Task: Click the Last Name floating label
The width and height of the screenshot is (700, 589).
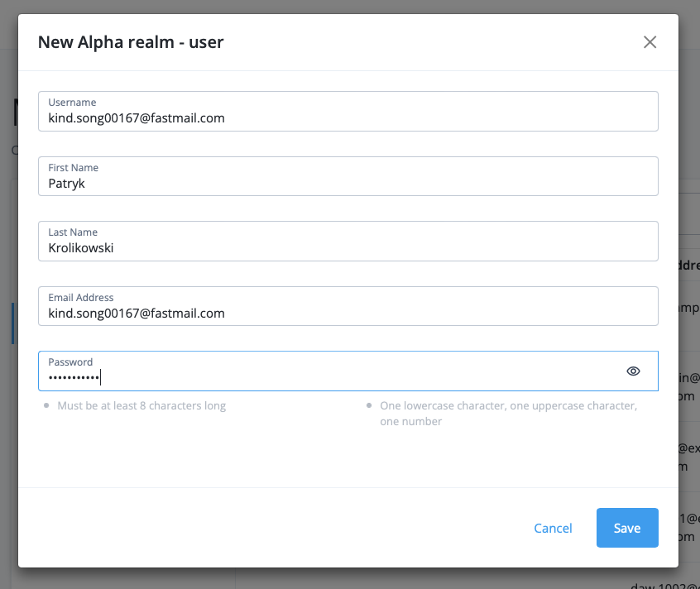Action: tap(73, 232)
